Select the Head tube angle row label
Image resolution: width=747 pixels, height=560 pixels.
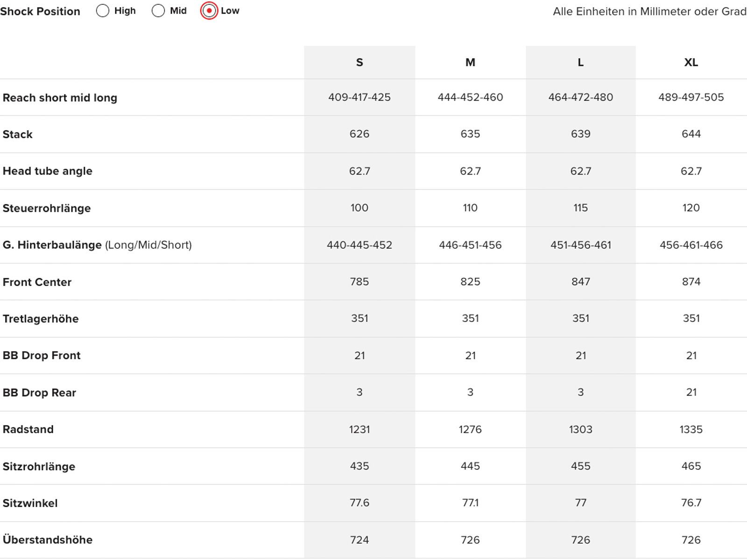(x=48, y=171)
